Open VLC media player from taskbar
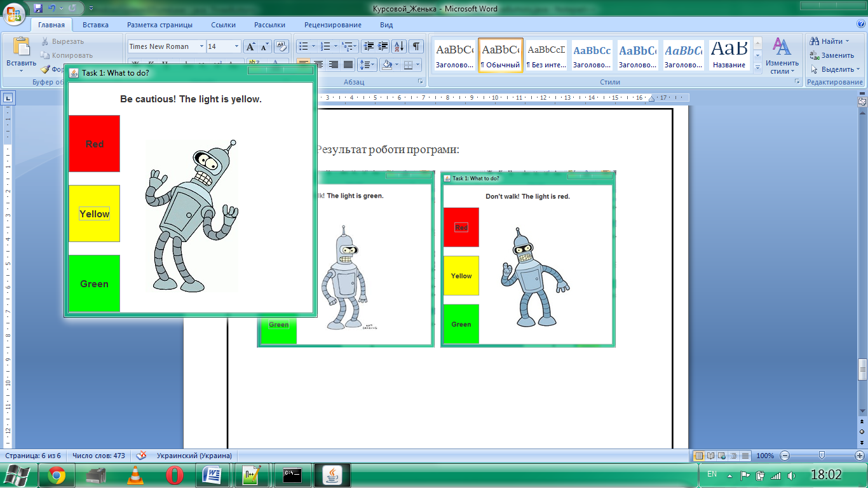 (x=135, y=475)
